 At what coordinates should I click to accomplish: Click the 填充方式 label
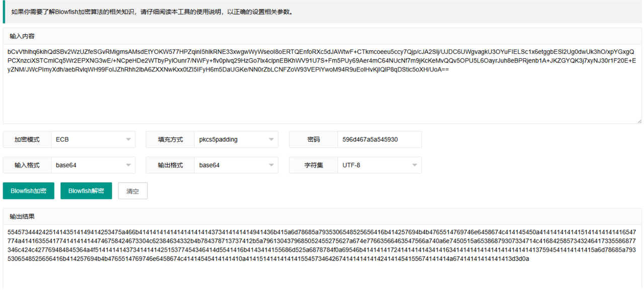(170, 139)
